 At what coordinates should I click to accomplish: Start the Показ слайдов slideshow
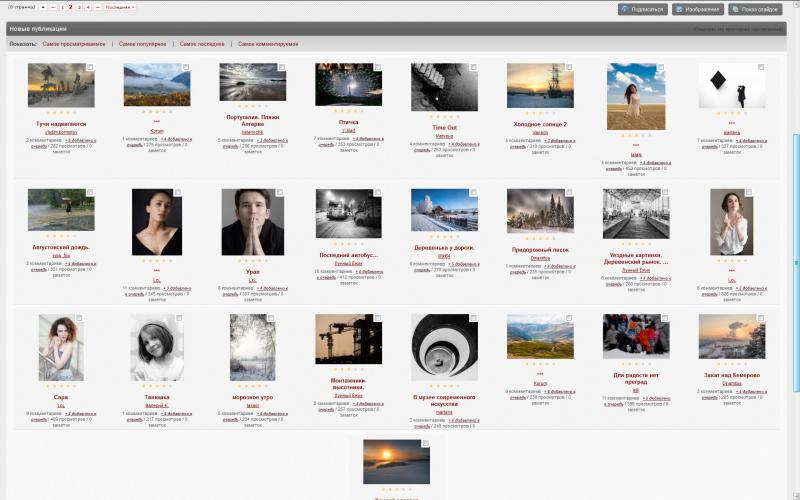click(755, 9)
